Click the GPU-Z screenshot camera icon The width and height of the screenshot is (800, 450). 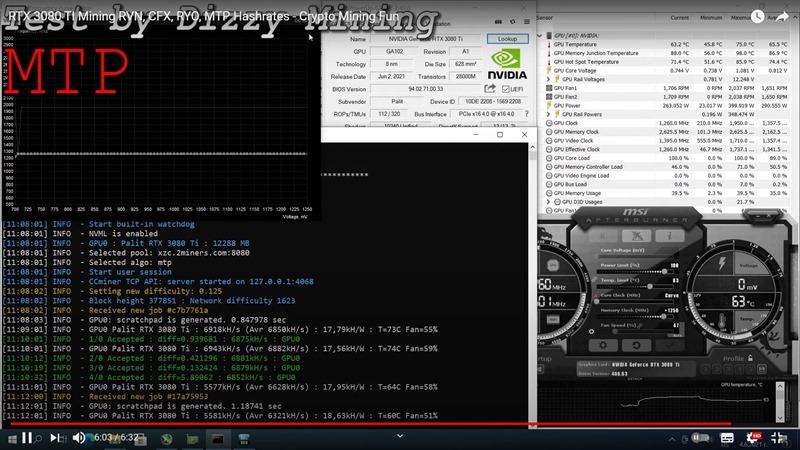pos(498,22)
